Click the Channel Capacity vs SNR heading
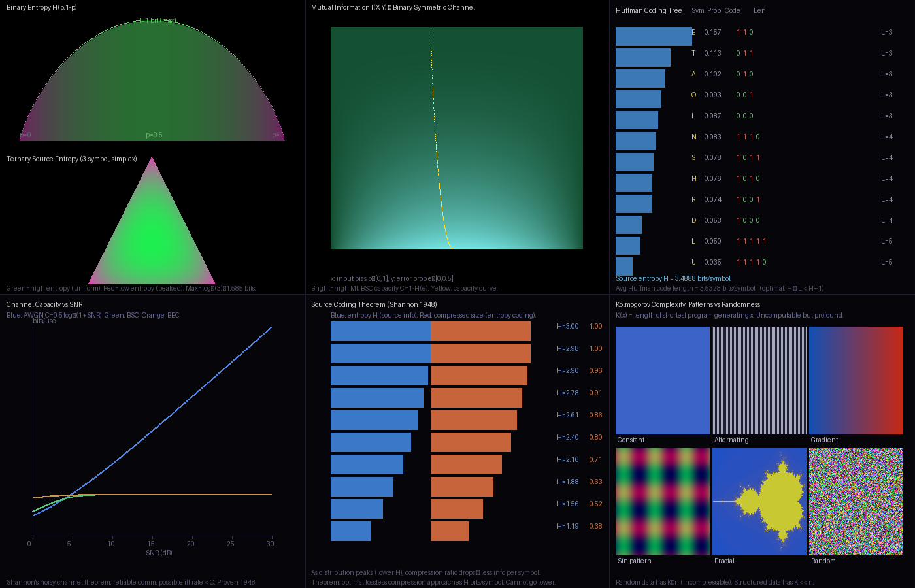Image resolution: width=915 pixels, height=588 pixels. tap(44, 304)
